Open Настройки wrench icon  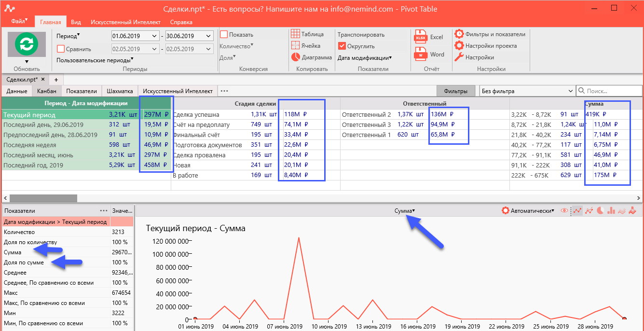[459, 57]
